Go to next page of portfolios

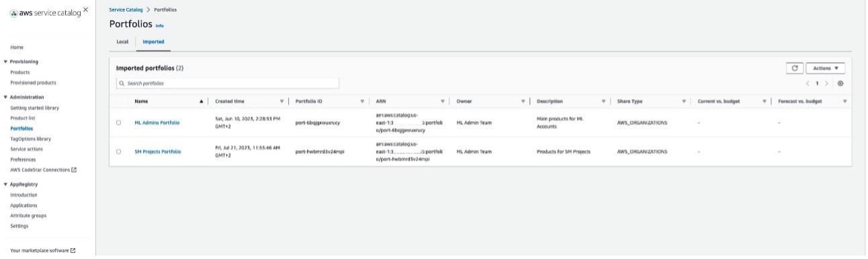(x=827, y=83)
